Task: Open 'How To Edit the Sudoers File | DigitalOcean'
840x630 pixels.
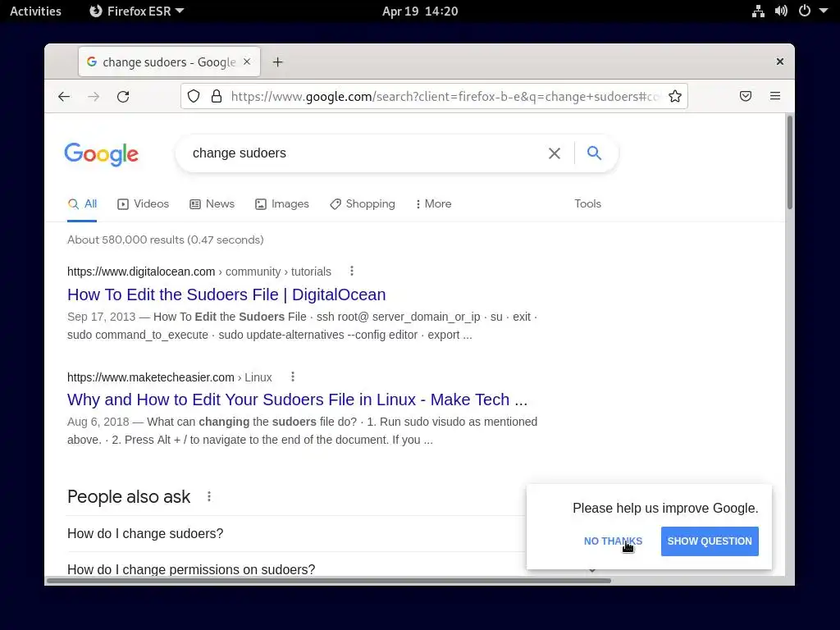Action: tap(226, 294)
